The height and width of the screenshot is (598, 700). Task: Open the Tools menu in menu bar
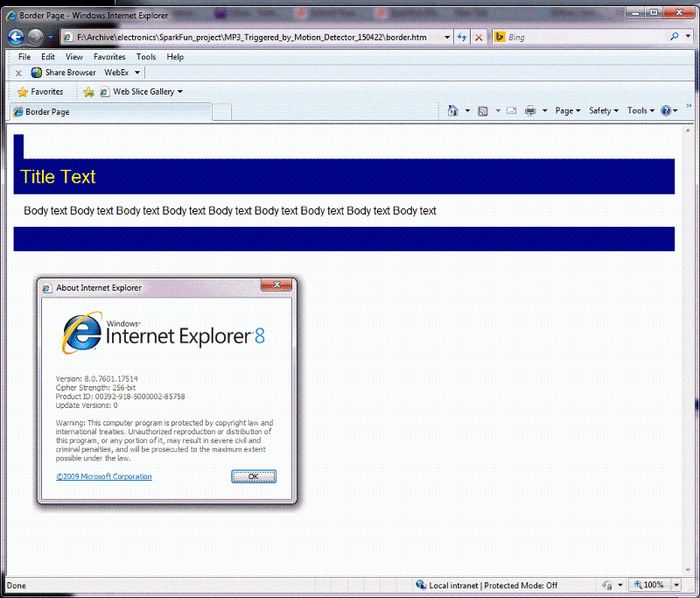[x=146, y=57]
